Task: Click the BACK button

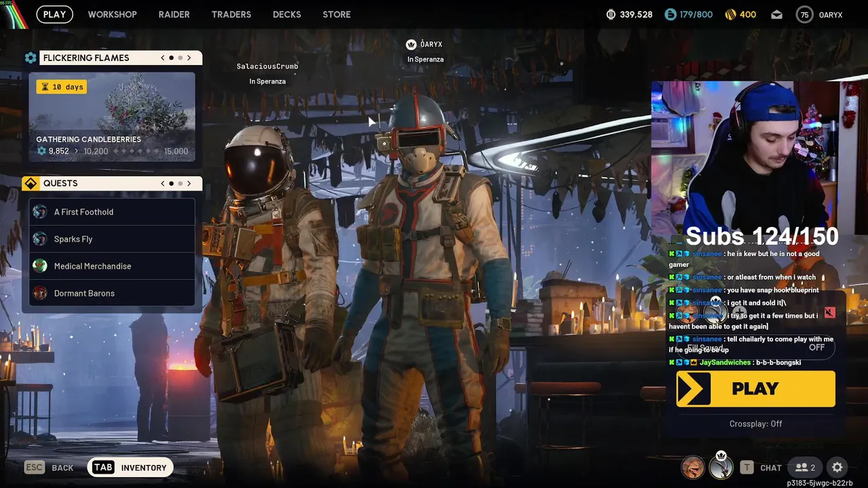Action: [x=62, y=468]
